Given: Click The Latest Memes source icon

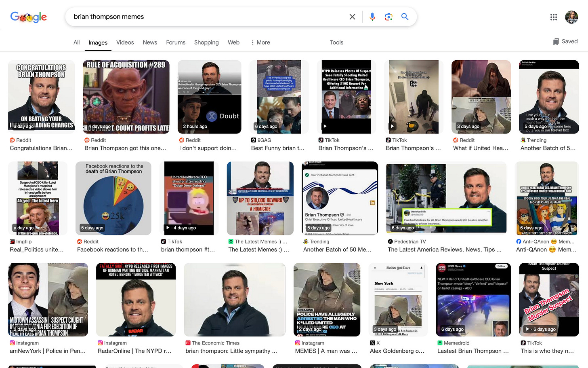Looking at the screenshot, I should [231, 241].
